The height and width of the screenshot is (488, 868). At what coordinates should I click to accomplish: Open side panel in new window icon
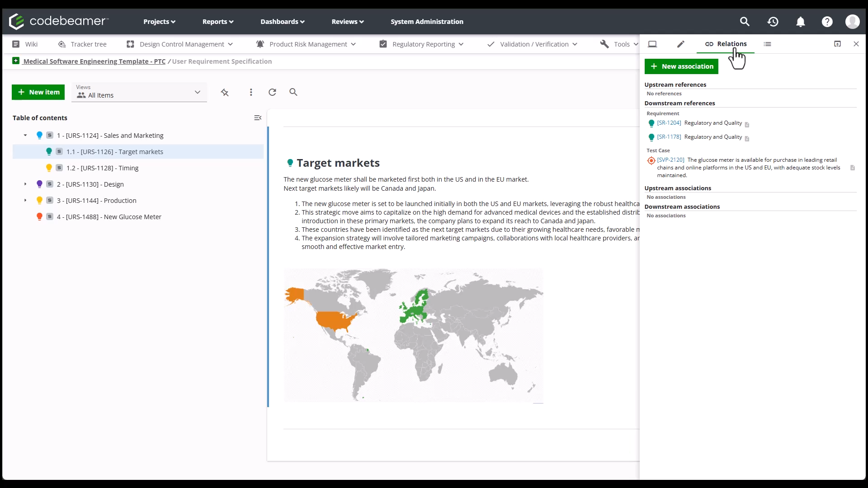[x=837, y=44]
